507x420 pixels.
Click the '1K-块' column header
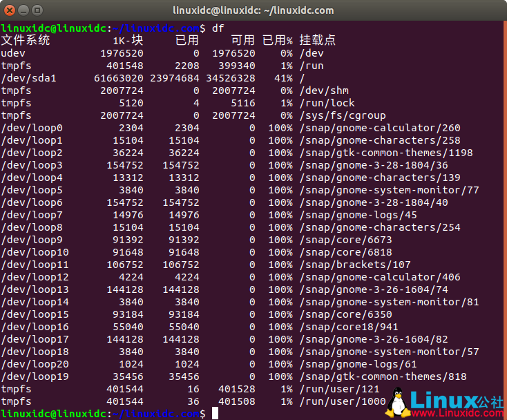[x=128, y=41]
